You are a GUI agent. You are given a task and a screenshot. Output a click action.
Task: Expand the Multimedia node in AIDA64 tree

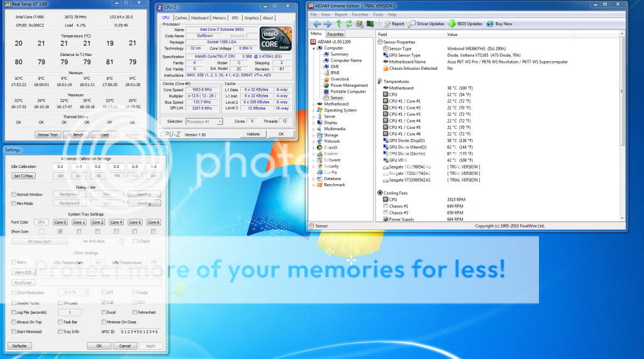314,129
